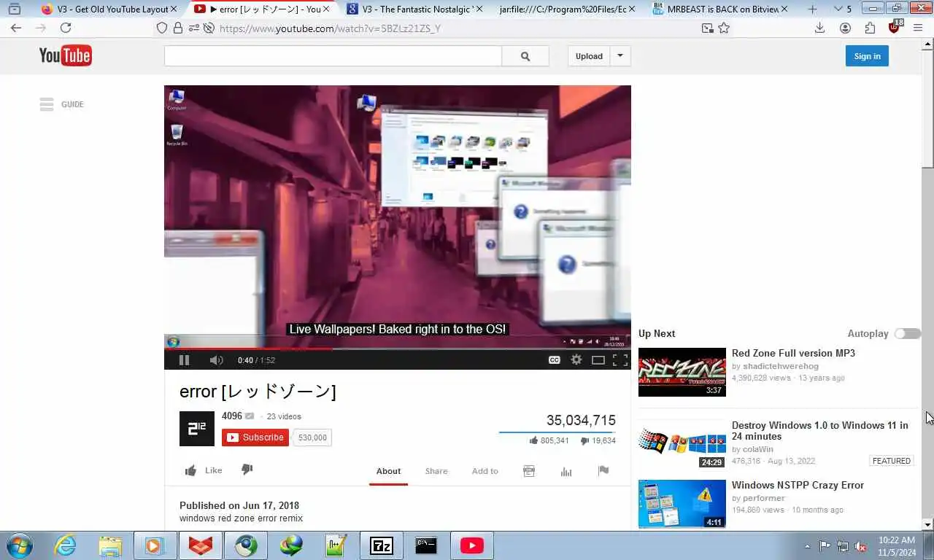The width and height of the screenshot is (934, 560).
Task: Open the 4096 channel name link
Action: (232, 416)
